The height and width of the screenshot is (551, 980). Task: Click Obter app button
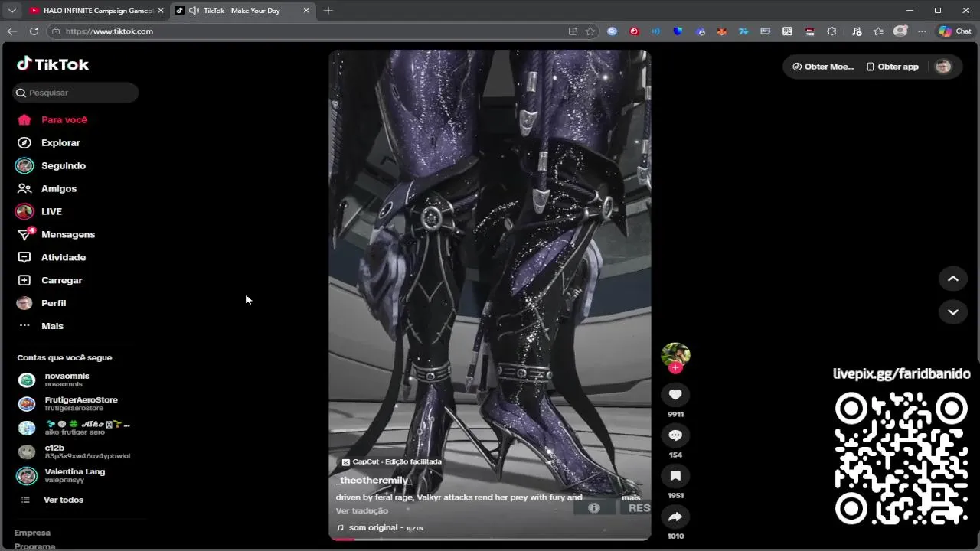(892, 67)
